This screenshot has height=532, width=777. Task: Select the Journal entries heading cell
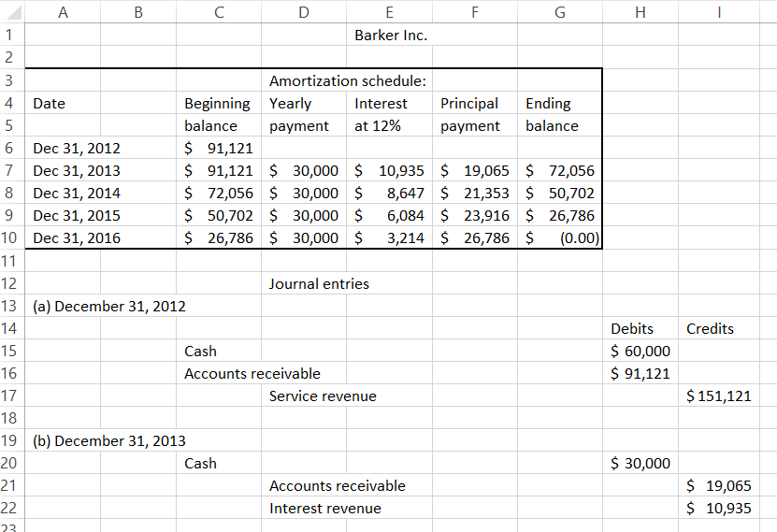coord(319,283)
